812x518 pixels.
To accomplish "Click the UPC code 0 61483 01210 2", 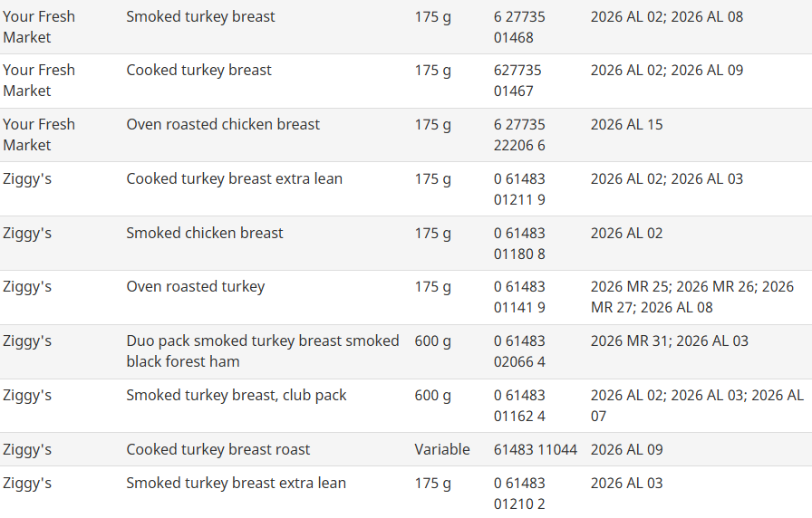I will [x=519, y=494].
